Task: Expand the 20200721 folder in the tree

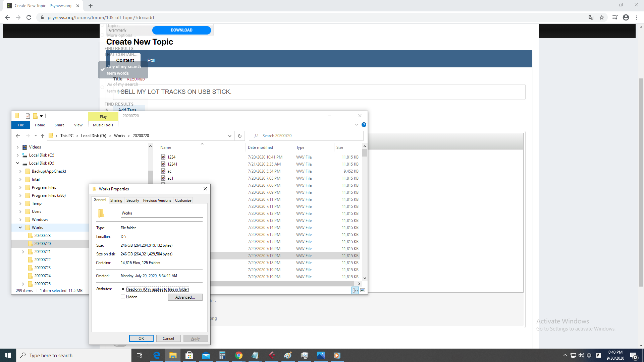Action: click(23, 252)
